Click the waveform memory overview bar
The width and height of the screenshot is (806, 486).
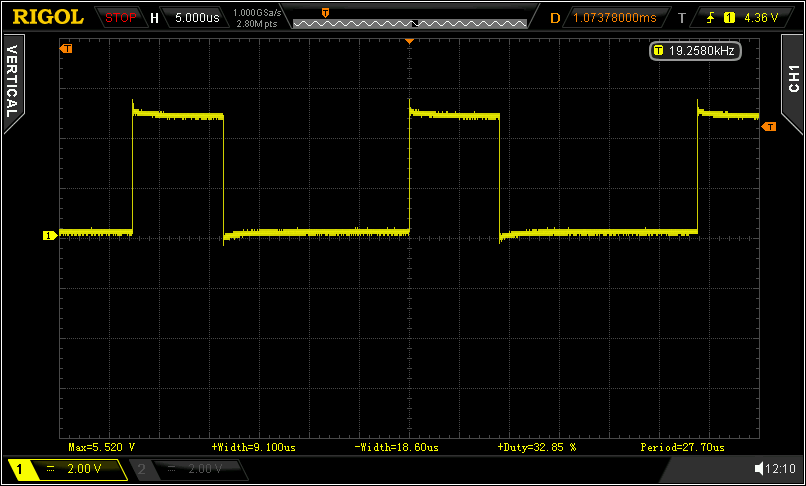(x=410, y=22)
